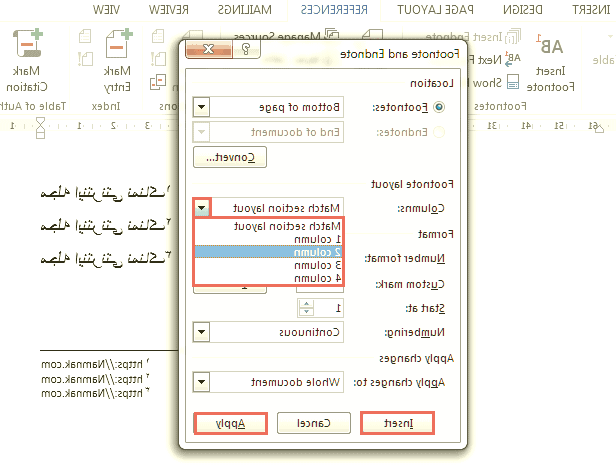Select the Footnotes radio button
This screenshot has height=473, width=616.
439,107
